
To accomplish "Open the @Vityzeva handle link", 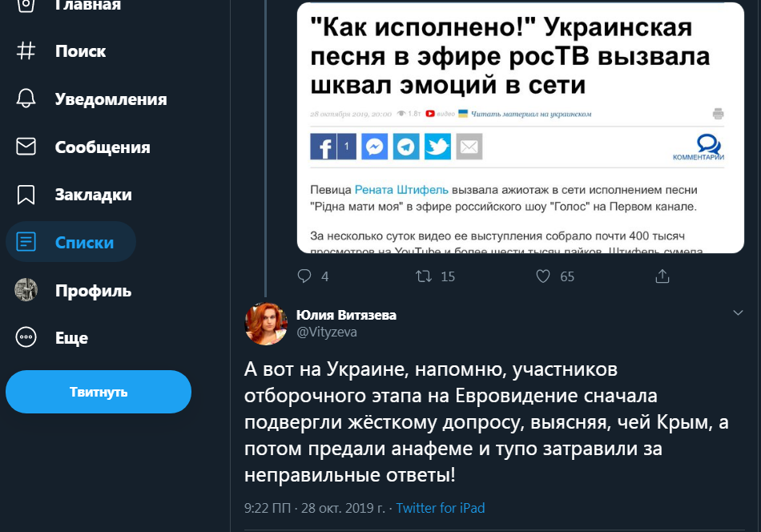I will click(327, 332).
